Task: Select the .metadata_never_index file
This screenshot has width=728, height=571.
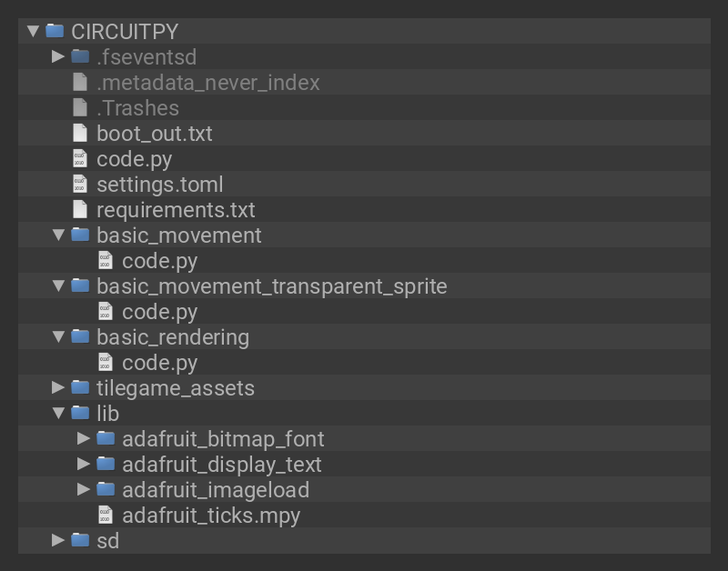Action: pyautogui.click(x=207, y=83)
